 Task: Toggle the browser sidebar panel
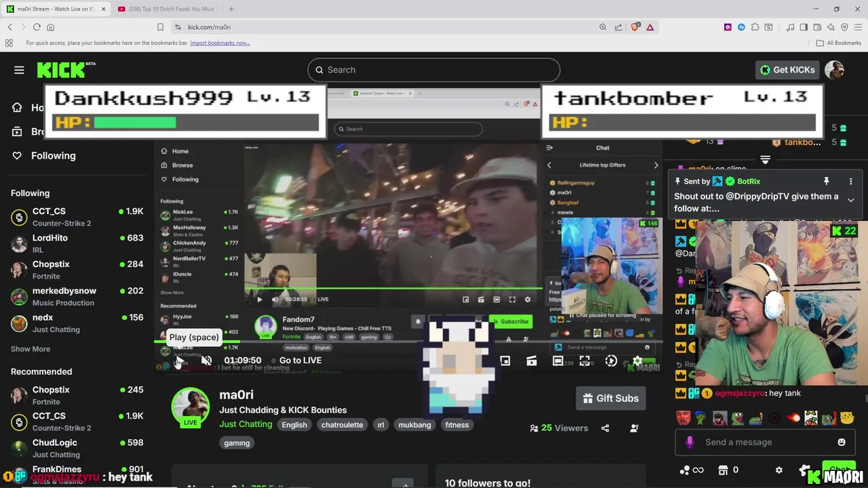[x=804, y=27]
